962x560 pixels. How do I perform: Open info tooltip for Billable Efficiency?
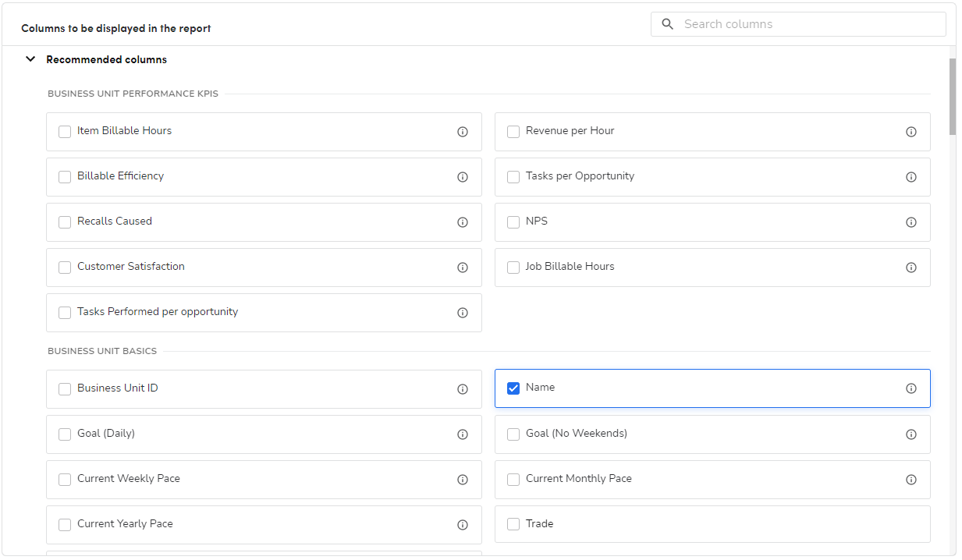pyautogui.click(x=463, y=177)
